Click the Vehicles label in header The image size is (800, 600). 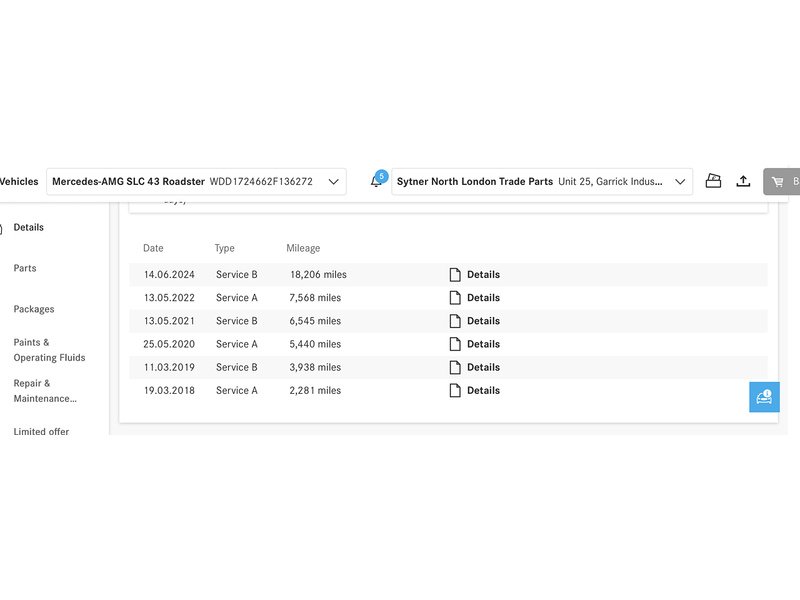point(19,182)
